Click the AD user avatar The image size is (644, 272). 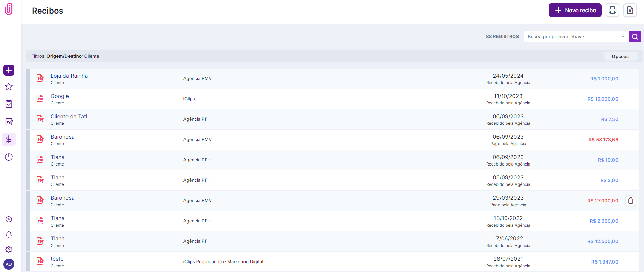[9, 264]
